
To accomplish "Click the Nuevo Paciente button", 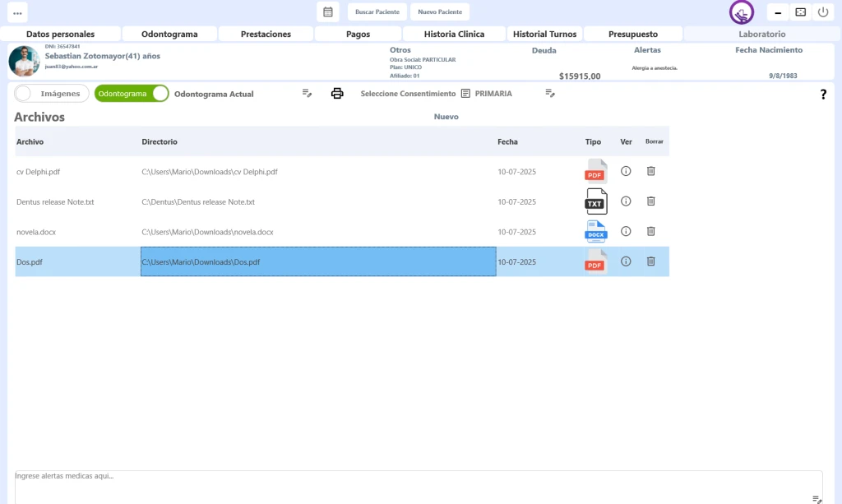I will point(440,12).
